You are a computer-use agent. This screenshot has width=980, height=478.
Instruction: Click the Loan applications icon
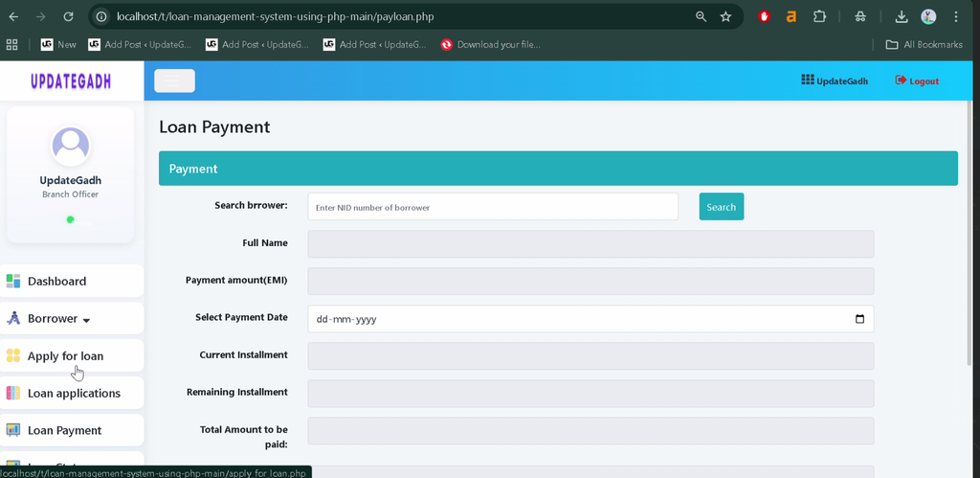coord(13,393)
